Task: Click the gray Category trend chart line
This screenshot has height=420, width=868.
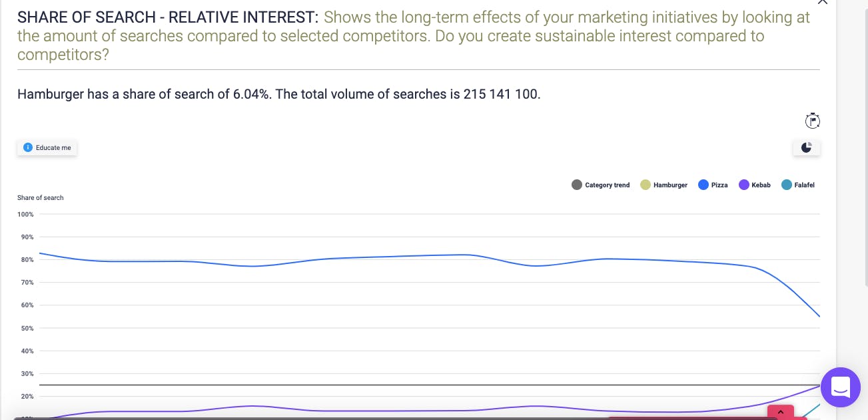Action: [x=333, y=385]
